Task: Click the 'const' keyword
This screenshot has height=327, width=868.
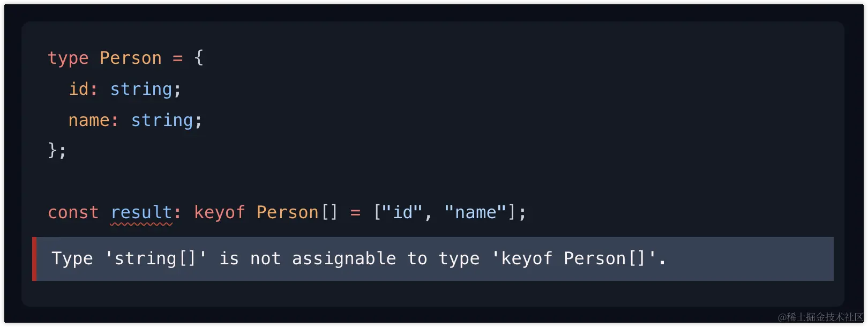Action: point(73,212)
